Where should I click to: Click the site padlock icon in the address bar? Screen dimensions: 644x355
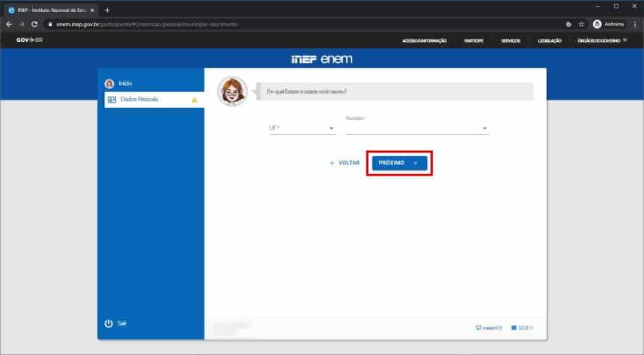pyautogui.click(x=50, y=24)
